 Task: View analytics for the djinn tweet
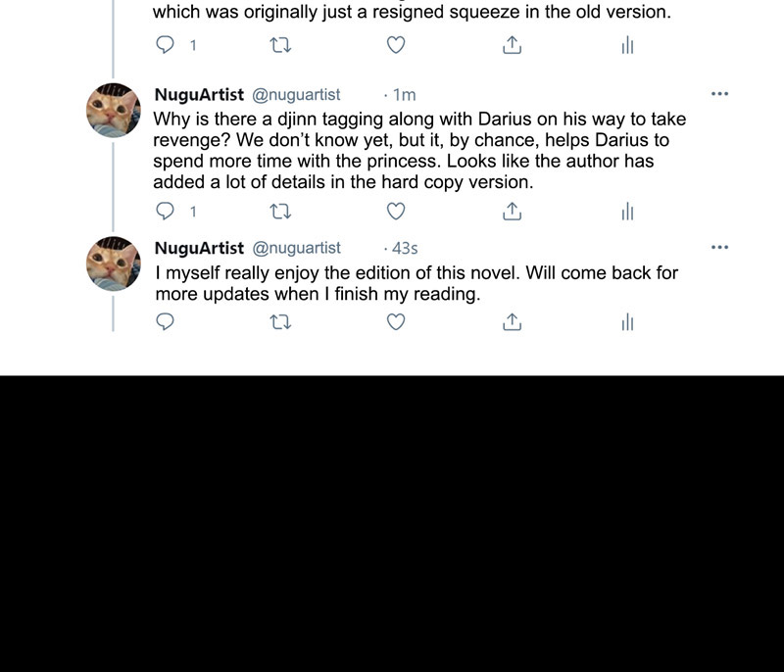click(x=627, y=212)
